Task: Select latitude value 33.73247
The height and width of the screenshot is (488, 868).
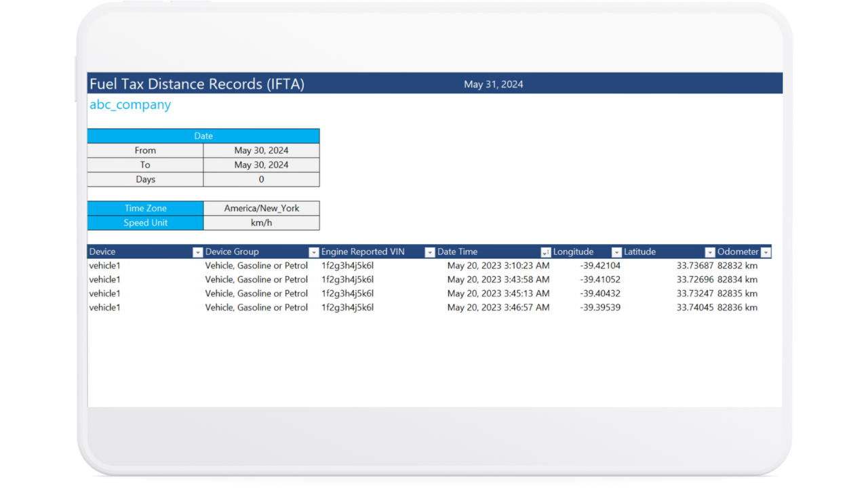Action: click(695, 293)
